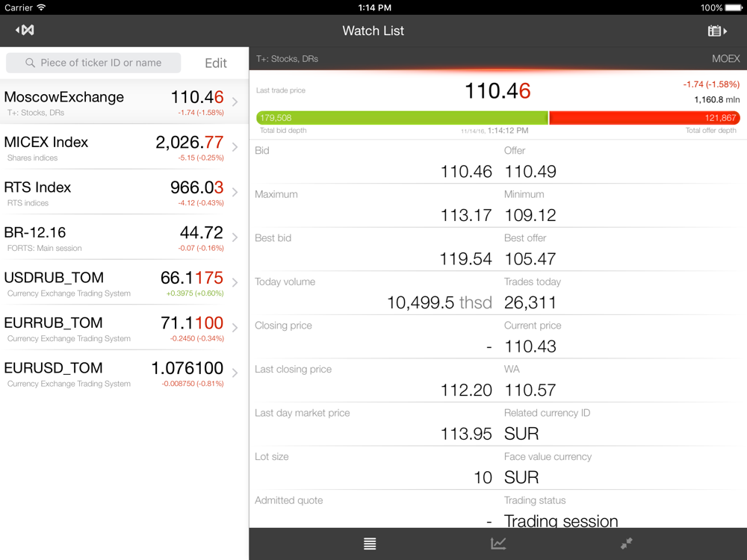Expand MoscowExchange row chevron
The height and width of the screenshot is (560, 747).
[235, 102]
